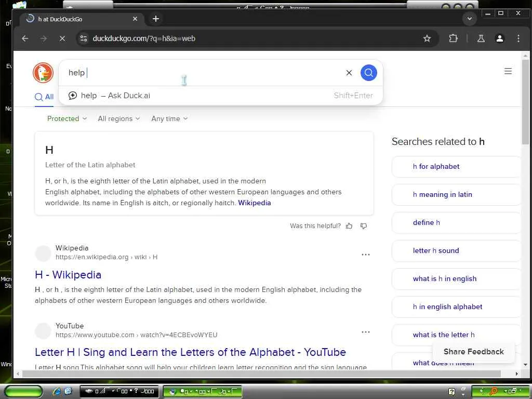Open Chrome's three-dot menu
This screenshot has width=532, height=399.
pyautogui.click(x=518, y=38)
